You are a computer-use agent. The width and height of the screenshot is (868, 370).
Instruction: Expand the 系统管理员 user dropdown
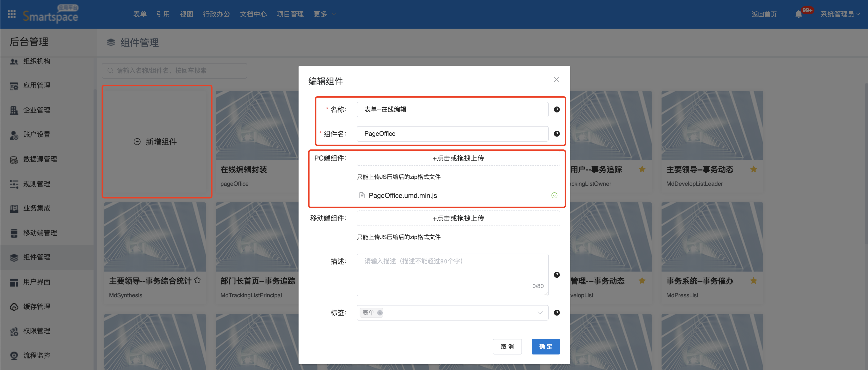840,14
